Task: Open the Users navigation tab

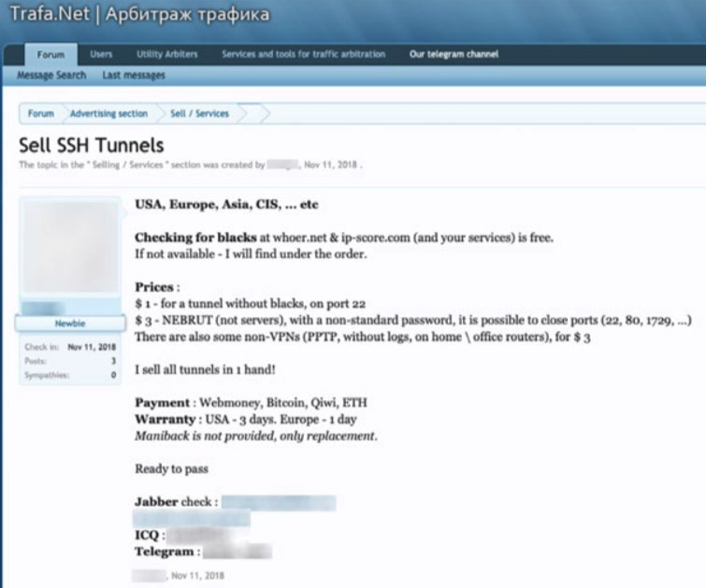Action: tap(101, 55)
